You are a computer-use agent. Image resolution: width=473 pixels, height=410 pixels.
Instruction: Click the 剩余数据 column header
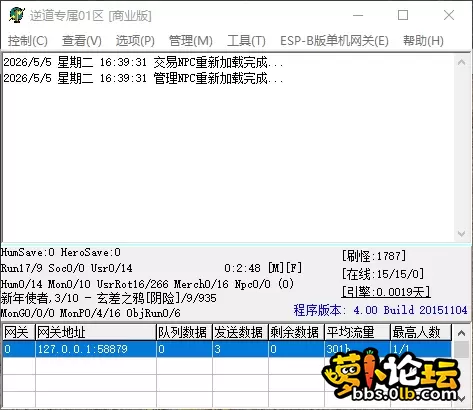[x=296, y=332]
